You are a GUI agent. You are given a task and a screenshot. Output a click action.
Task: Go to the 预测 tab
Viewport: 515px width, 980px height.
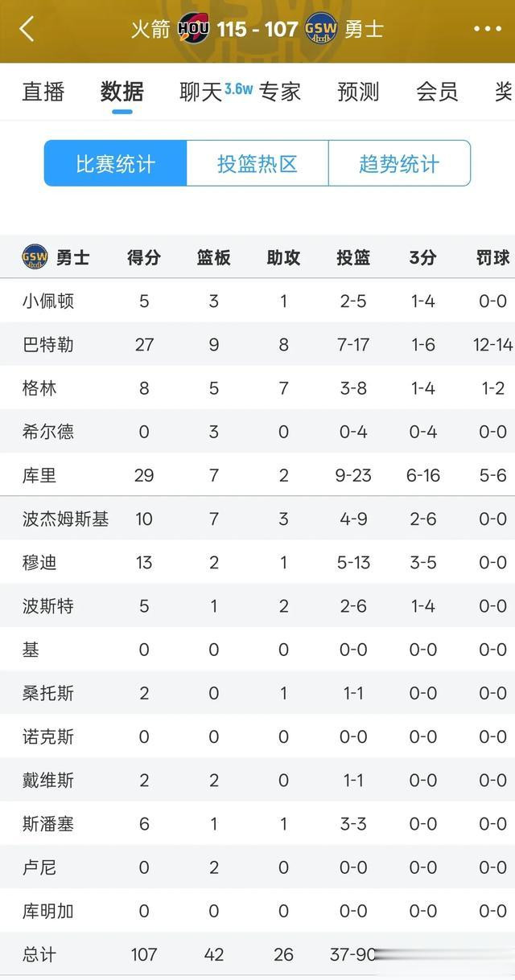tap(358, 91)
